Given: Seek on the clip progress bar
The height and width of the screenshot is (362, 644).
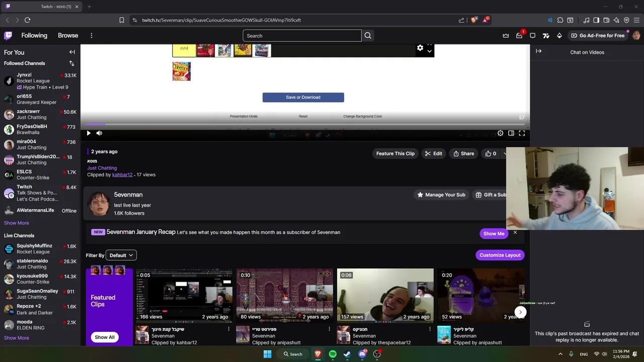Looking at the screenshot, I should (x=305, y=124).
